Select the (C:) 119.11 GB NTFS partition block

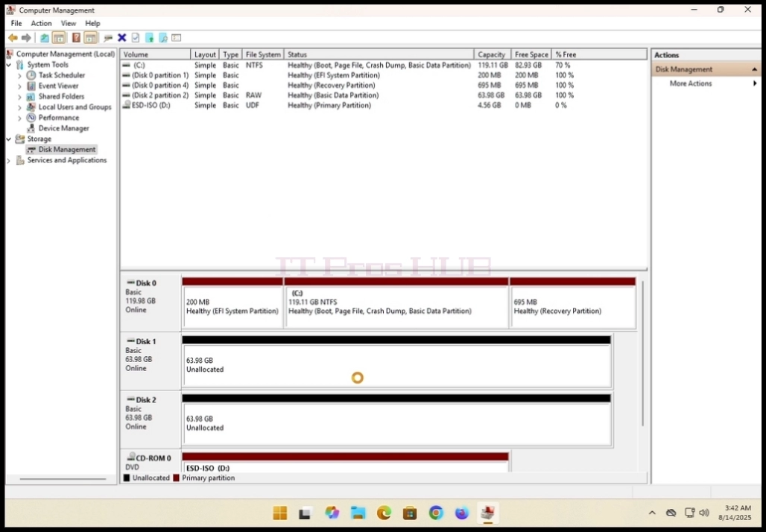pos(396,303)
